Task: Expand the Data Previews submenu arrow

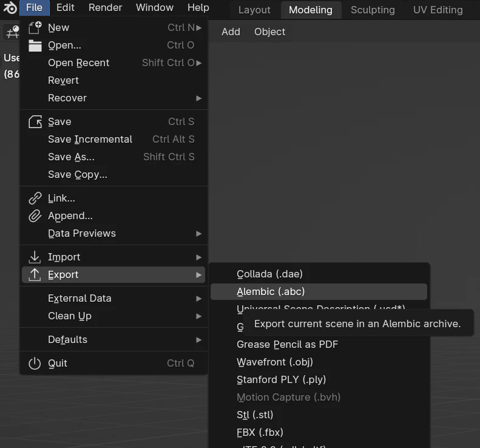Action: (198, 234)
